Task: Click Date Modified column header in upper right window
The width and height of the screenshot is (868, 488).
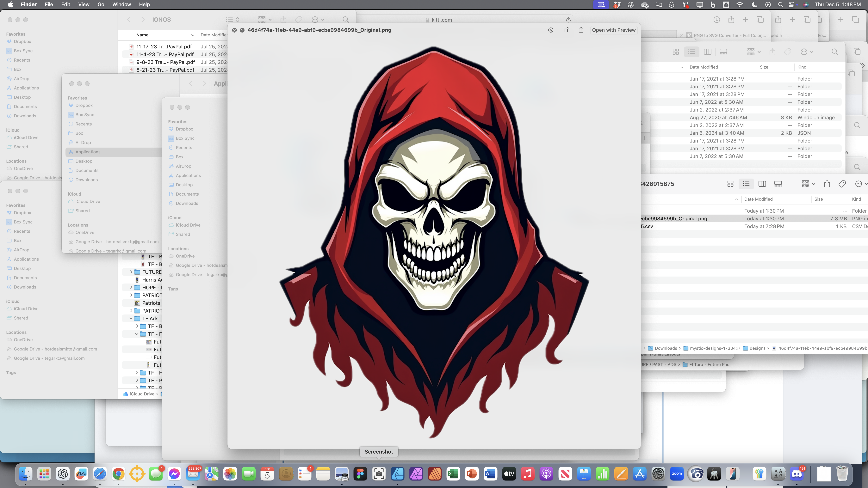Action: pyautogui.click(x=704, y=67)
